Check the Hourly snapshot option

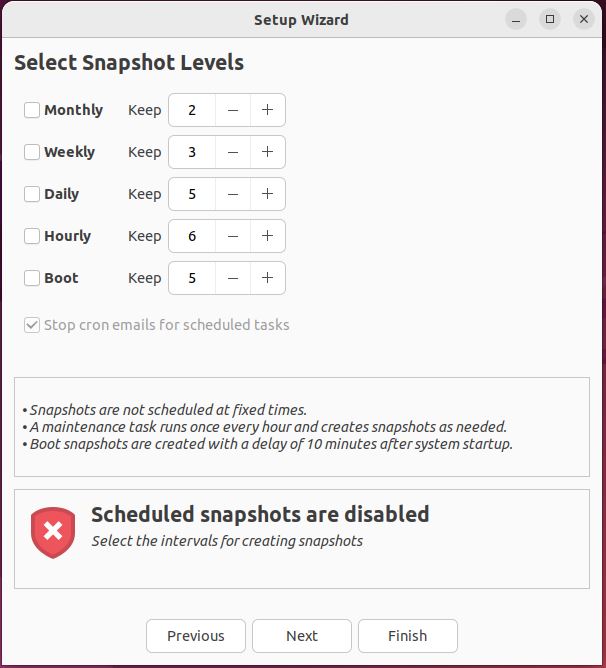(x=32, y=236)
